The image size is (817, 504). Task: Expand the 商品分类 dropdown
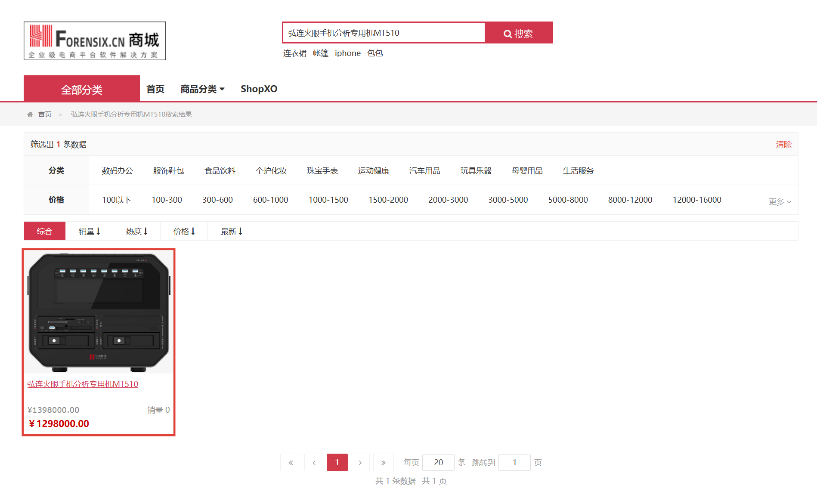click(202, 89)
